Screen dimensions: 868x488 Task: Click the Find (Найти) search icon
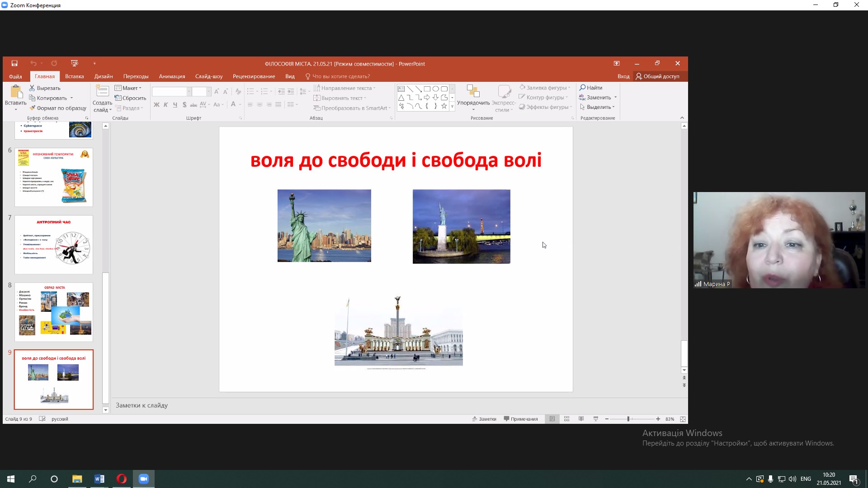point(583,88)
